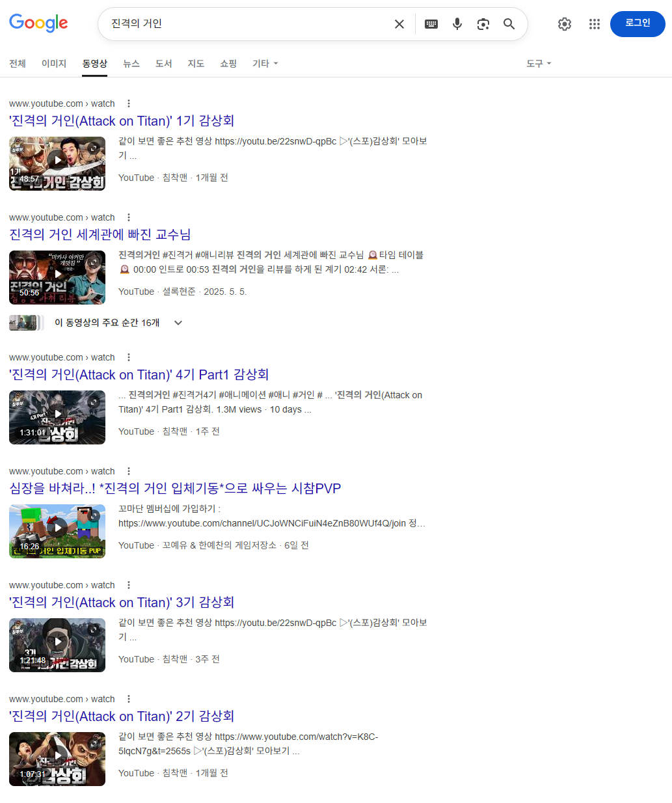Switch to the 전체 tab

coord(18,64)
